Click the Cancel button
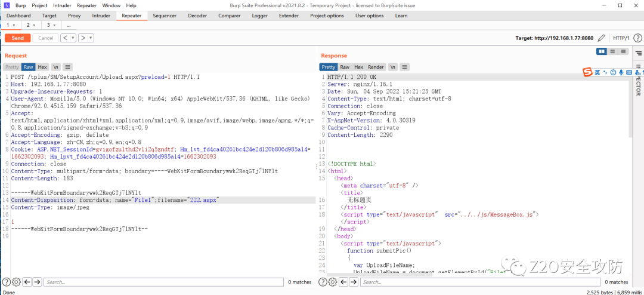Viewport: 644px width, 295px height. [45, 38]
